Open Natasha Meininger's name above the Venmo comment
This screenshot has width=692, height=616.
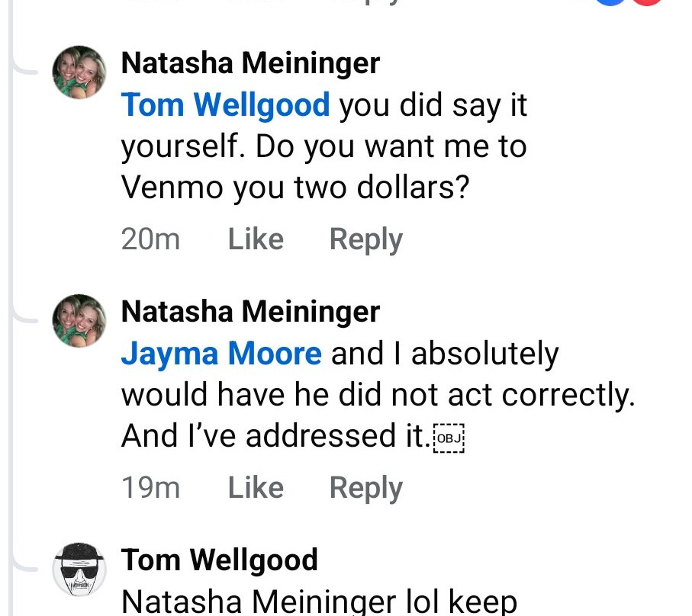[250, 63]
